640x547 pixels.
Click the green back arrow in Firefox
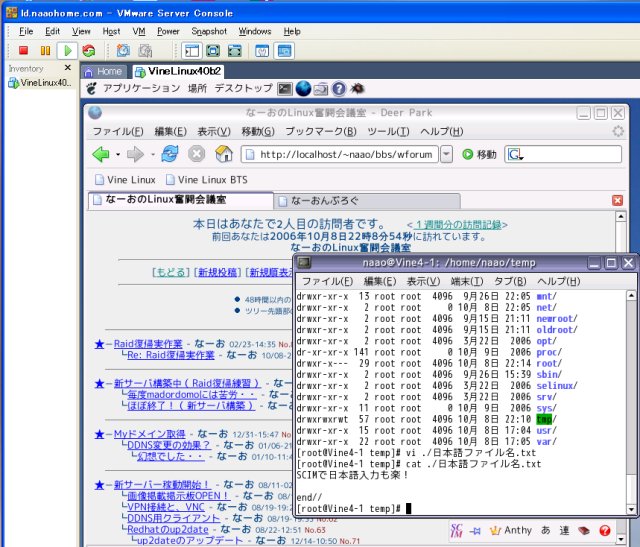101,154
